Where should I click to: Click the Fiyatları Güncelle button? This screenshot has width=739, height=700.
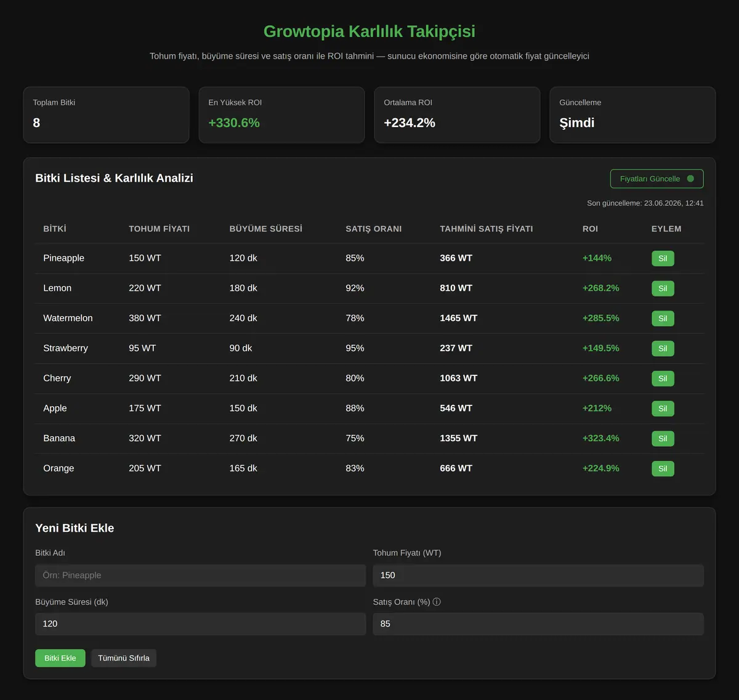656,179
